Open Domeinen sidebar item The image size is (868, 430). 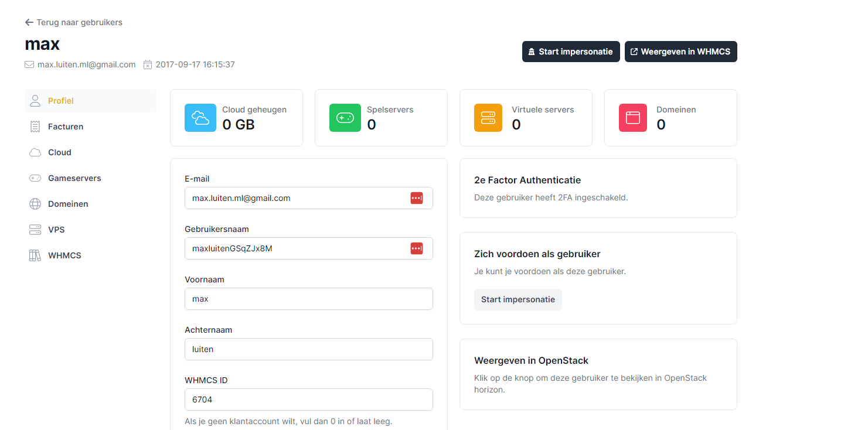pyautogui.click(x=67, y=204)
